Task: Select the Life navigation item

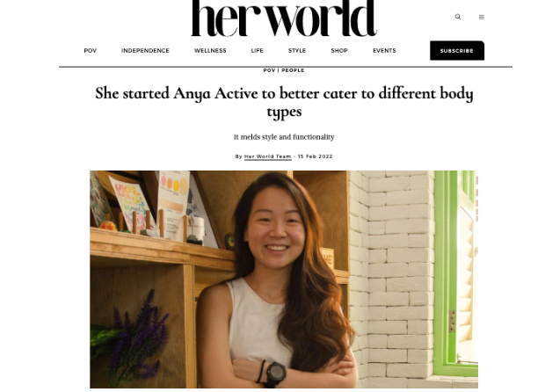Action: point(257,51)
